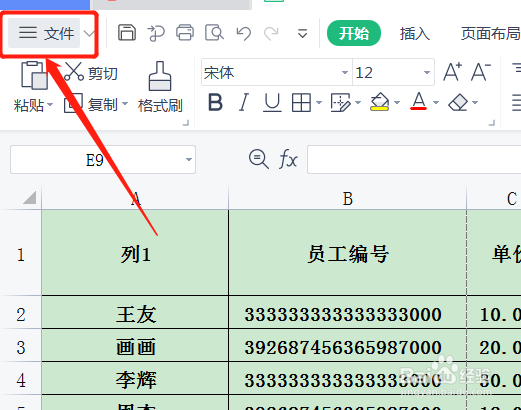This screenshot has width=521, height=410.
Task: Switch to the 页面布局 tab
Action: 491,34
